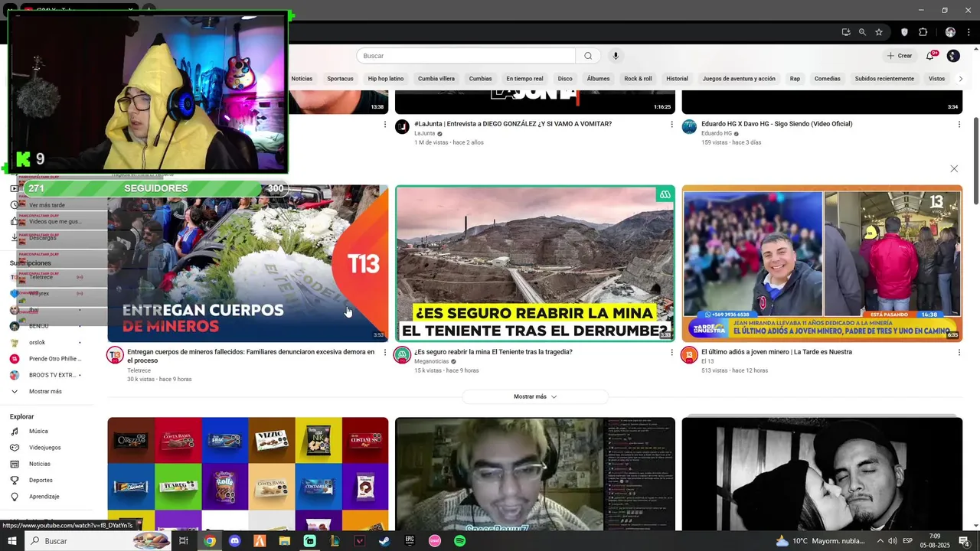The width and height of the screenshot is (980, 551).
Task: Click the zoom magnifier in address bar
Action: [x=862, y=32]
